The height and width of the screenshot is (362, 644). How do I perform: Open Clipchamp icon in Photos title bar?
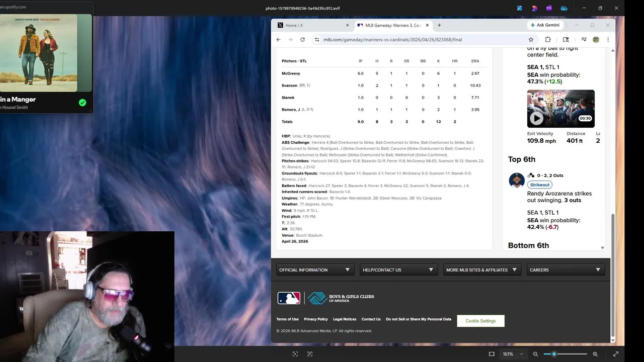(549, 8)
